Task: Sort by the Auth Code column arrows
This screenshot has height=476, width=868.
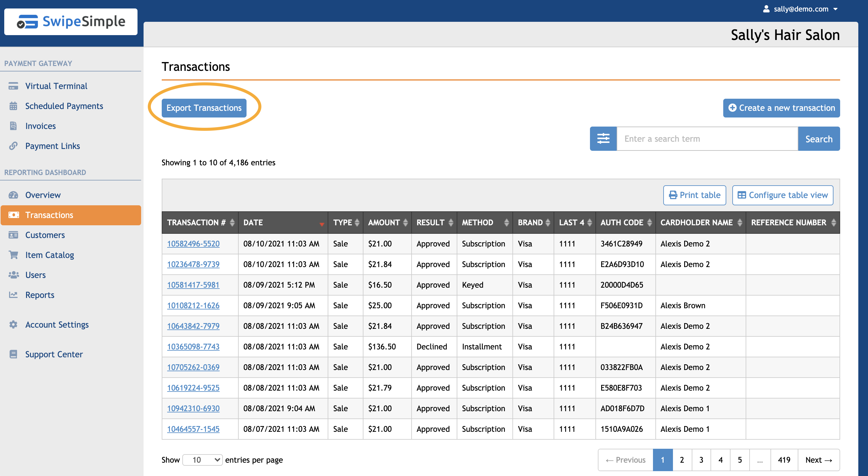Action: coord(649,223)
